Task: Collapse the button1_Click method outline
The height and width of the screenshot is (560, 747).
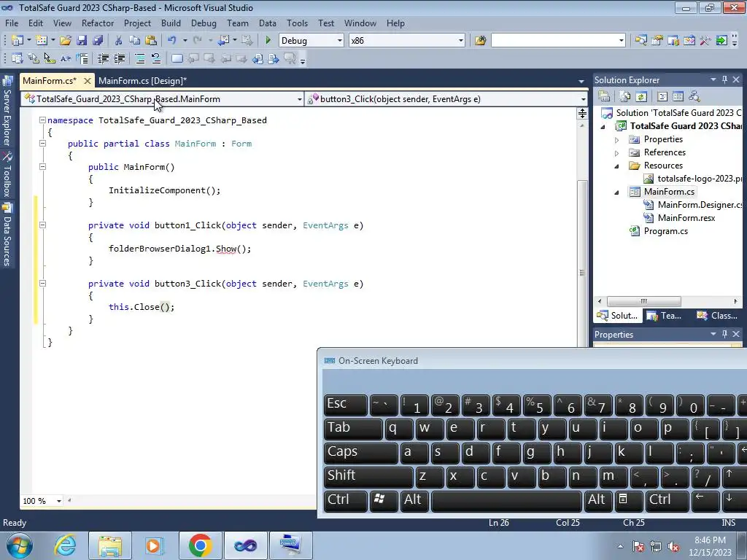Action: pyautogui.click(x=42, y=225)
